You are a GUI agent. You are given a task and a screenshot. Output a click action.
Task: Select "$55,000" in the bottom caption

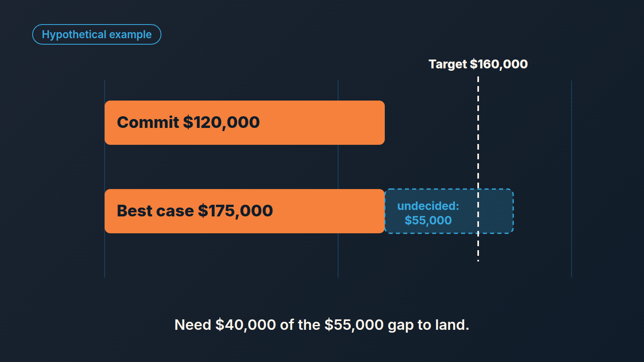coord(354,325)
